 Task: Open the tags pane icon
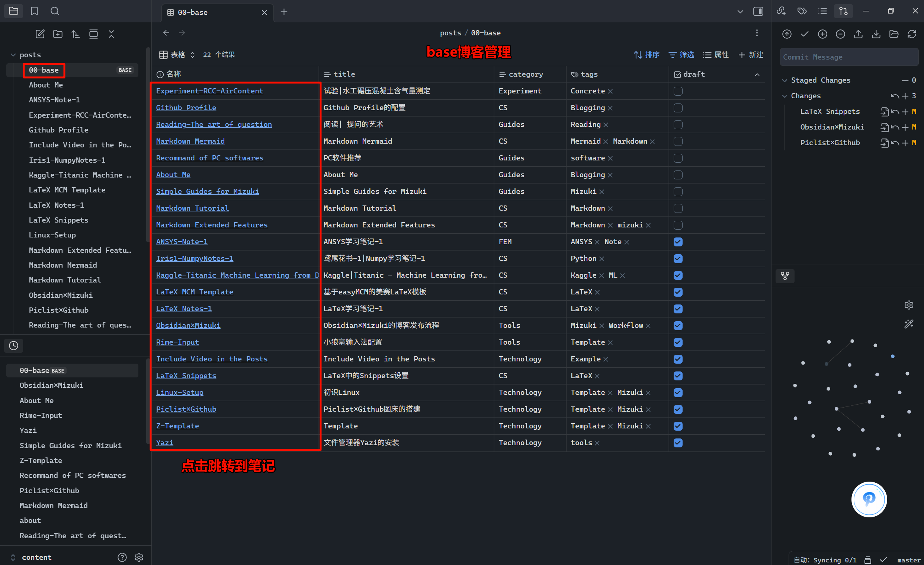[802, 11]
